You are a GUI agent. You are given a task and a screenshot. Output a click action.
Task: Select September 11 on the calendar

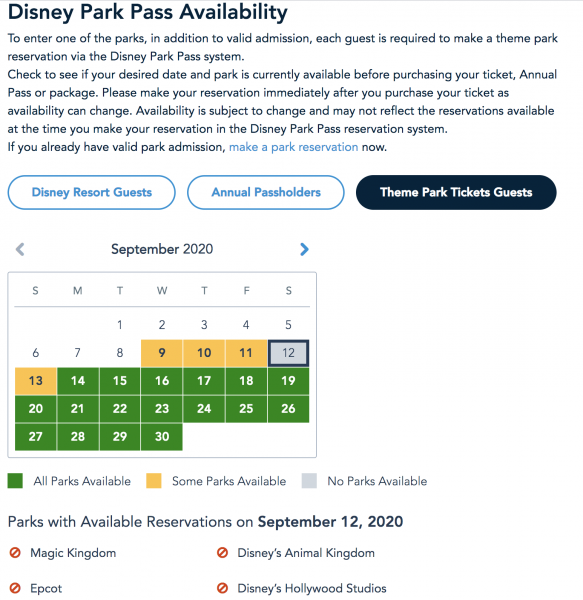point(246,353)
